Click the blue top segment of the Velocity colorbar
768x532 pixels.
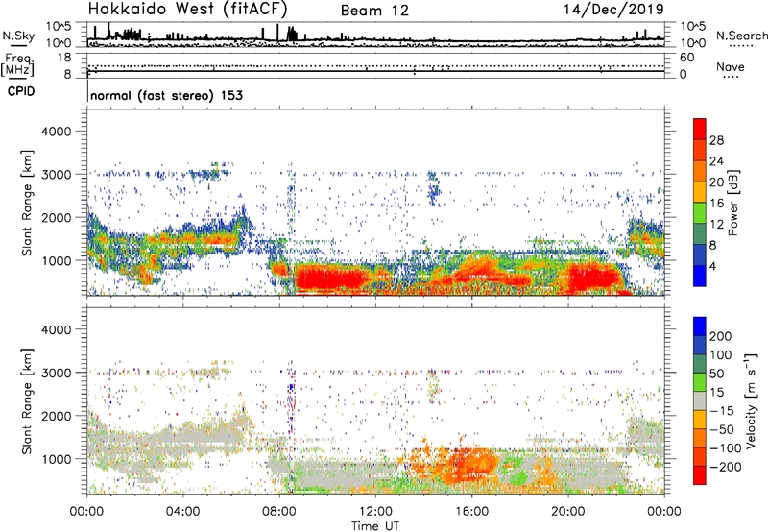click(700, 326)
